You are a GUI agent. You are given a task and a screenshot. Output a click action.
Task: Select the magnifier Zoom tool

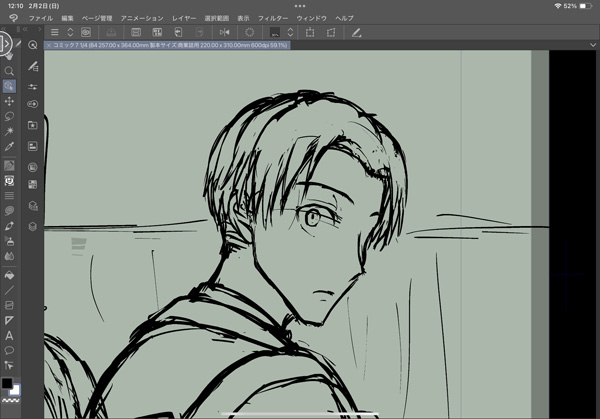point(9,71)
